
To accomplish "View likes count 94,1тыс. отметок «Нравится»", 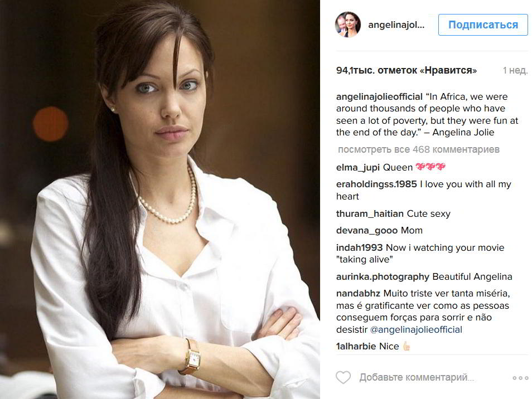I will tap(406, 70).
